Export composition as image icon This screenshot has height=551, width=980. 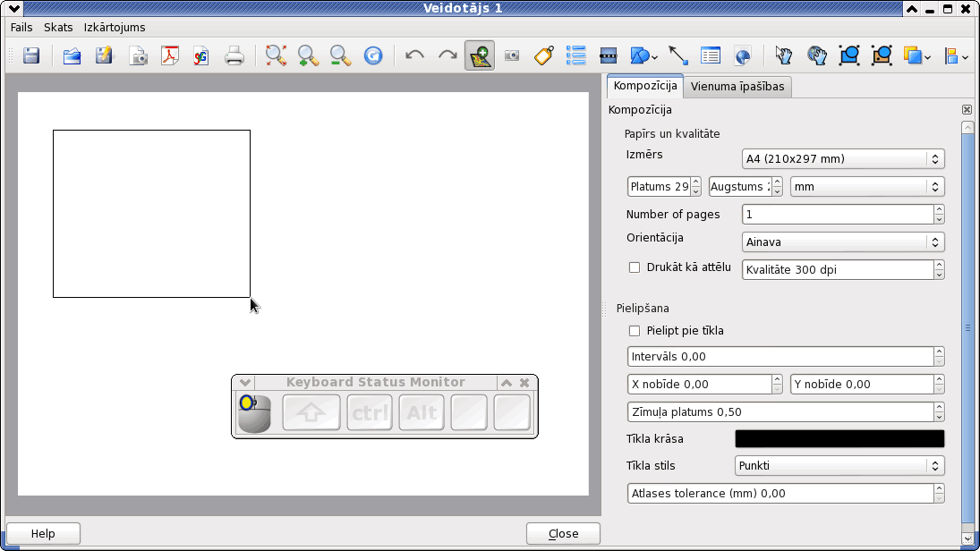coord(138,55)
